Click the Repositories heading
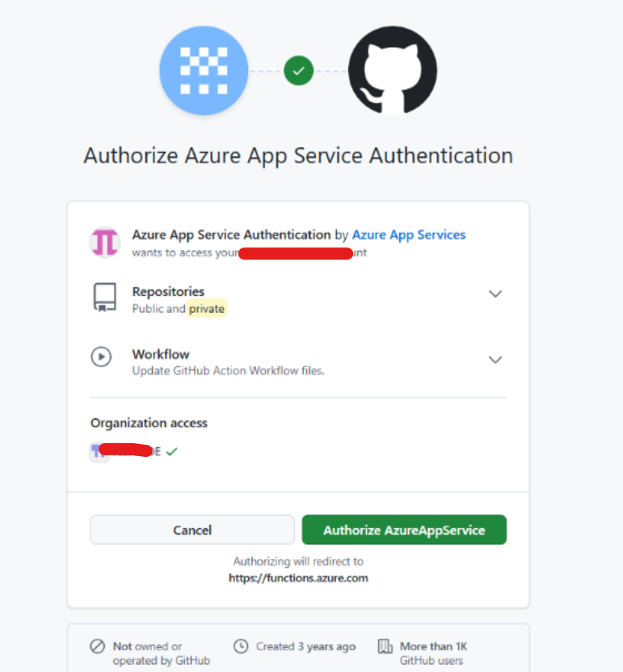This screenshot has width=623, height=672. [168, 291]
